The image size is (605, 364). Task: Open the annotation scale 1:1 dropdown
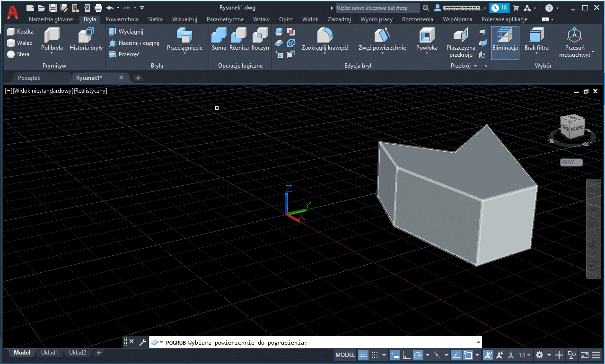[x=525, y=355]
